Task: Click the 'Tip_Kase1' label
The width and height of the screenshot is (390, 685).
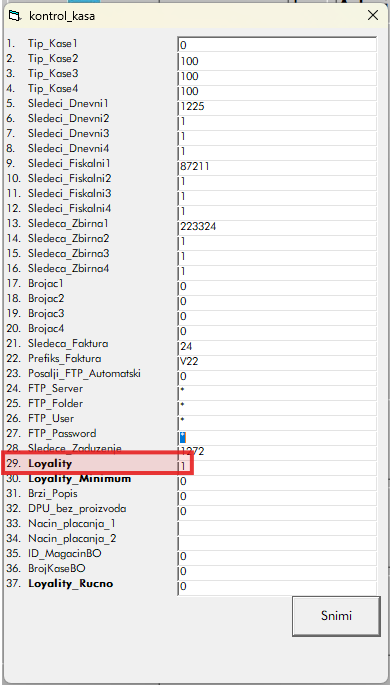Action: (53, 44)
